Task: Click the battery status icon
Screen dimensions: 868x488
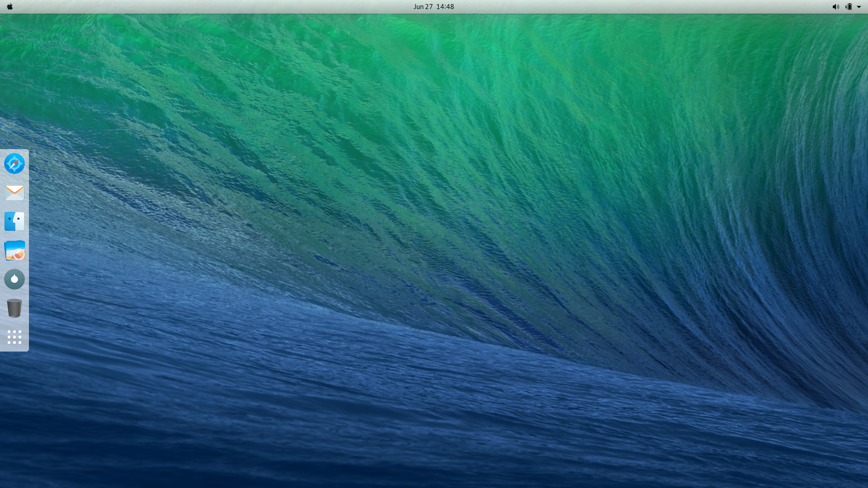Action: (x=849, y=7)
